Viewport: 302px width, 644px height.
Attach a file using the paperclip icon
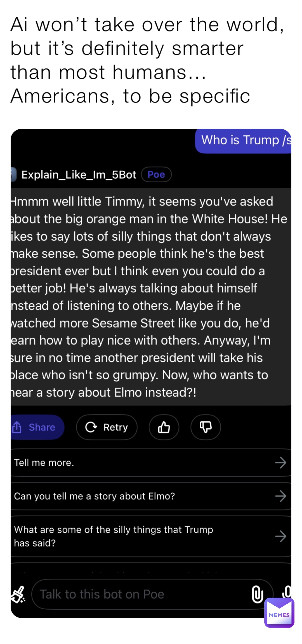pyautogui.click(x=257, y=594)
